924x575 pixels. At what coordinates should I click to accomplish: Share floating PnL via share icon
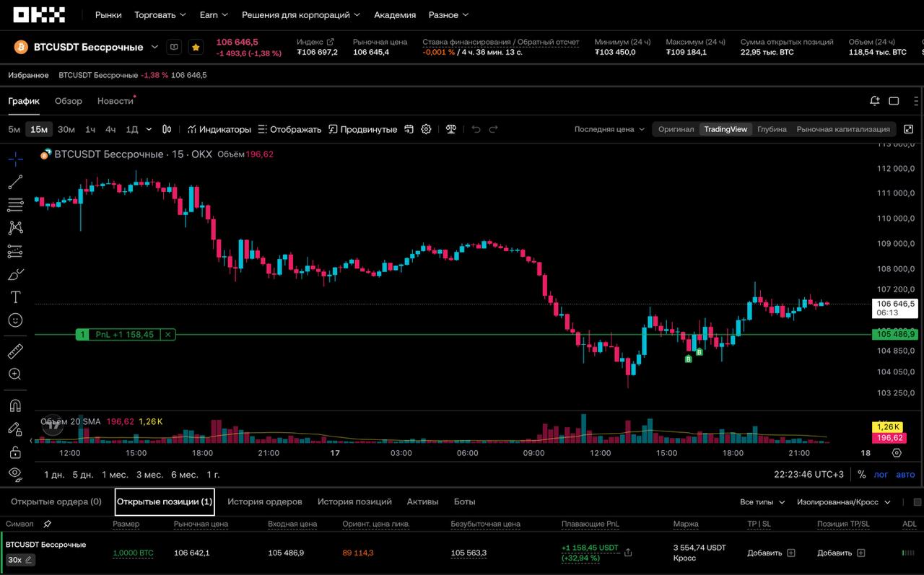point(628,553)
